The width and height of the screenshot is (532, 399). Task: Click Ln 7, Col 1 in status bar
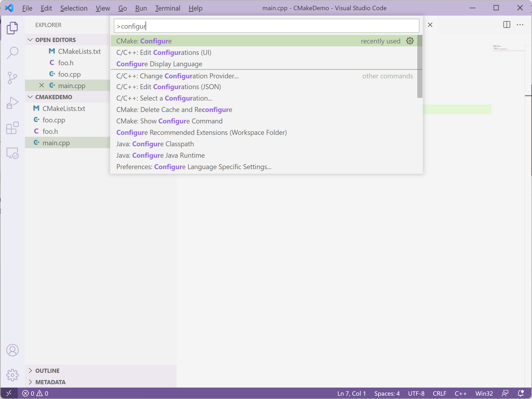(x=351, y=393)
